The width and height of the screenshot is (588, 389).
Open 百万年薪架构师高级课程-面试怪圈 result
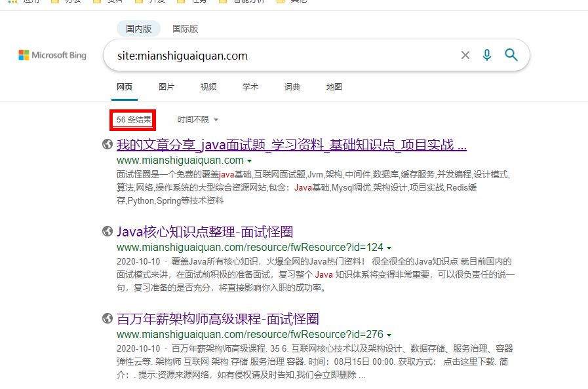click(x=218, y=319)
